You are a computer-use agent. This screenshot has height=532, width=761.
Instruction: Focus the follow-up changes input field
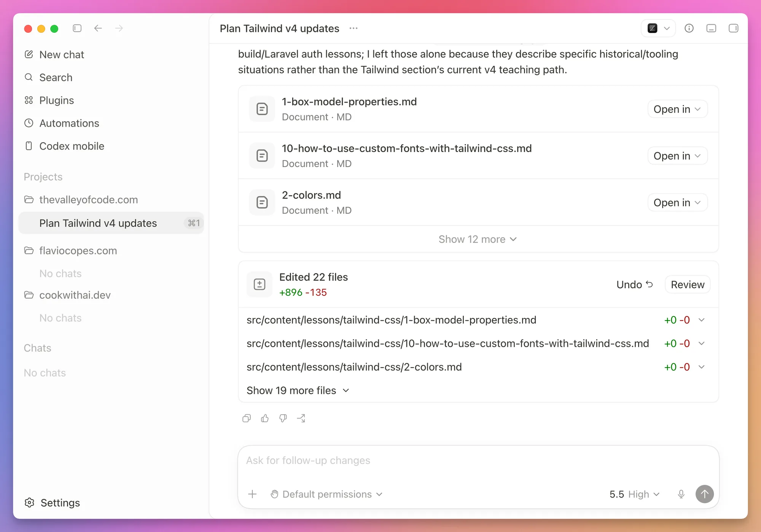(x=478, y=461)
